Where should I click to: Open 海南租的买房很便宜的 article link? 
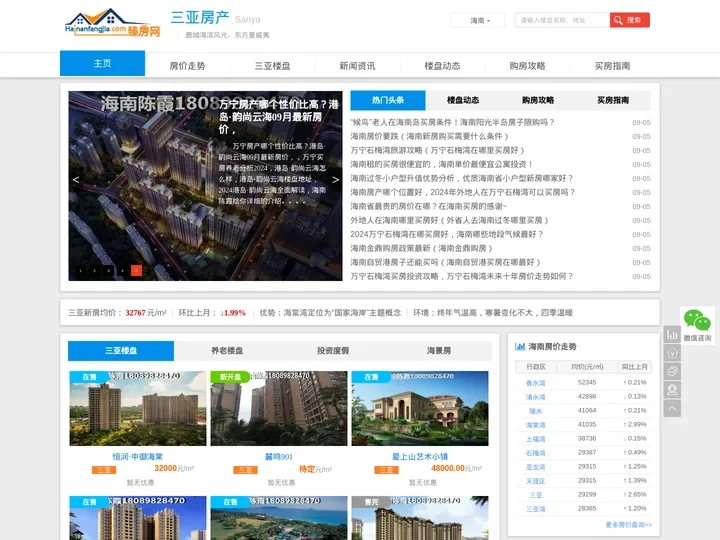tap(441, 164)
